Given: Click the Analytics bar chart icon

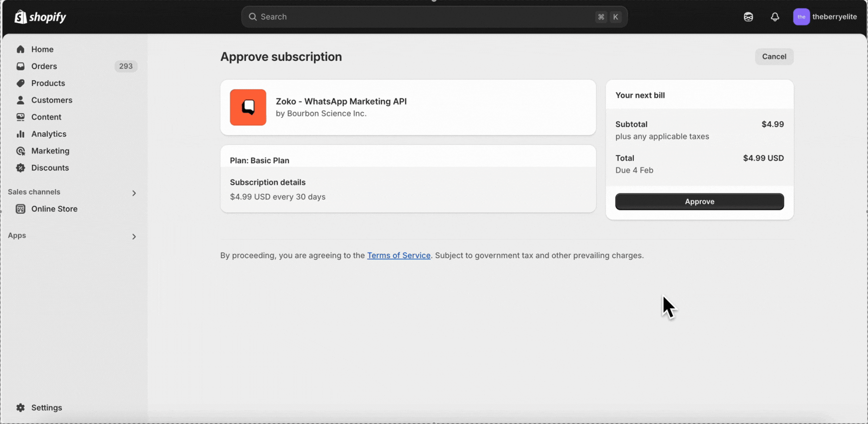Looking at the screenshot, I should [x=20, y=134].
